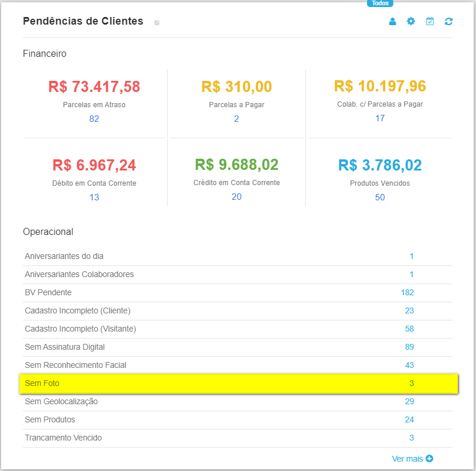
Task: Refresh the Pendências de Clientes panel
Action: tap(448, 22)
